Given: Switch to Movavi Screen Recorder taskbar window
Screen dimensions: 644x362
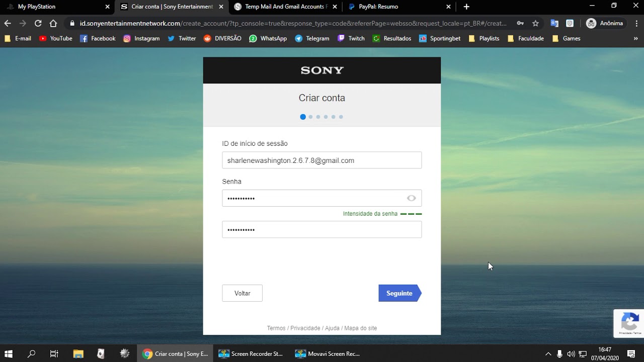Looking at the screenshot, I should 328,354.
